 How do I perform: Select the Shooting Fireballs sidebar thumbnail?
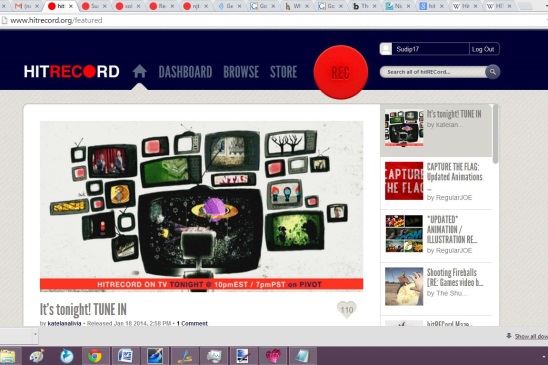[404, 286]
